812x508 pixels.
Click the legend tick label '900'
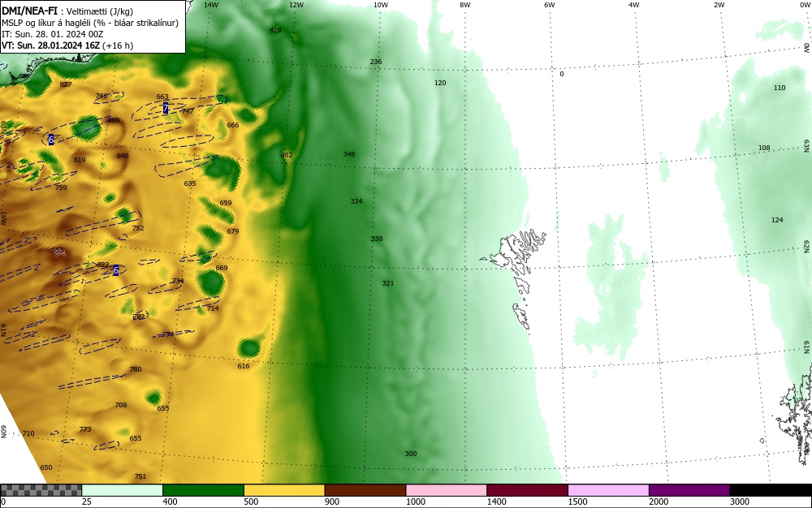pos(332,502)
